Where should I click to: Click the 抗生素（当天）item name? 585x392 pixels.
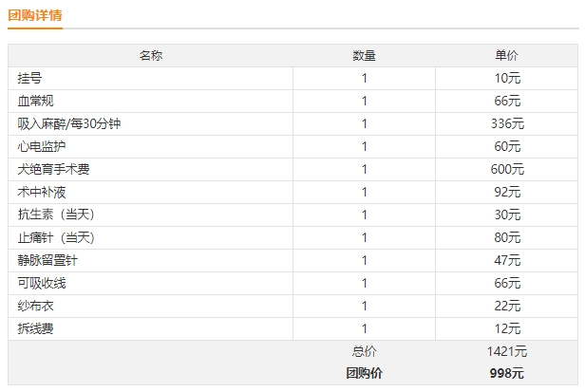pyautogui.click(x=56, y=215)
